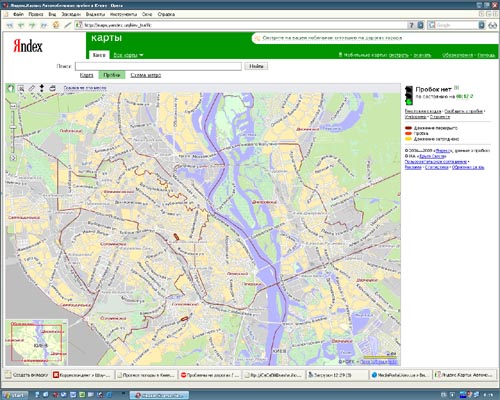The image size is (500, 400).
Task: Open the Помощь link in header
Action: click(486, 55)
